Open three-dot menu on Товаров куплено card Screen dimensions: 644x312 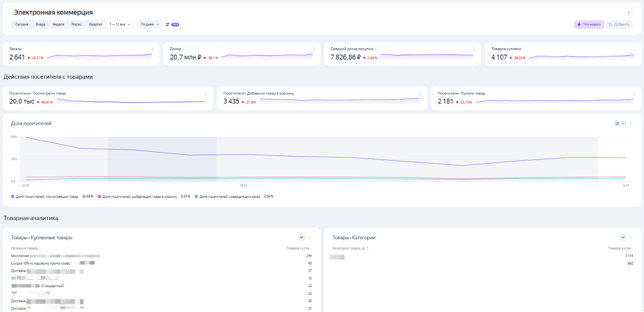[x=634, y=49]
